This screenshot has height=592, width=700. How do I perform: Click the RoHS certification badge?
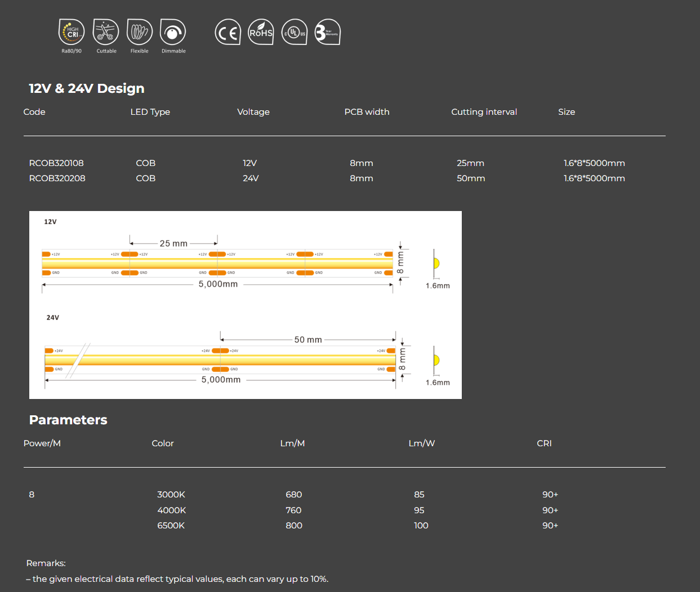pos(261,33)
